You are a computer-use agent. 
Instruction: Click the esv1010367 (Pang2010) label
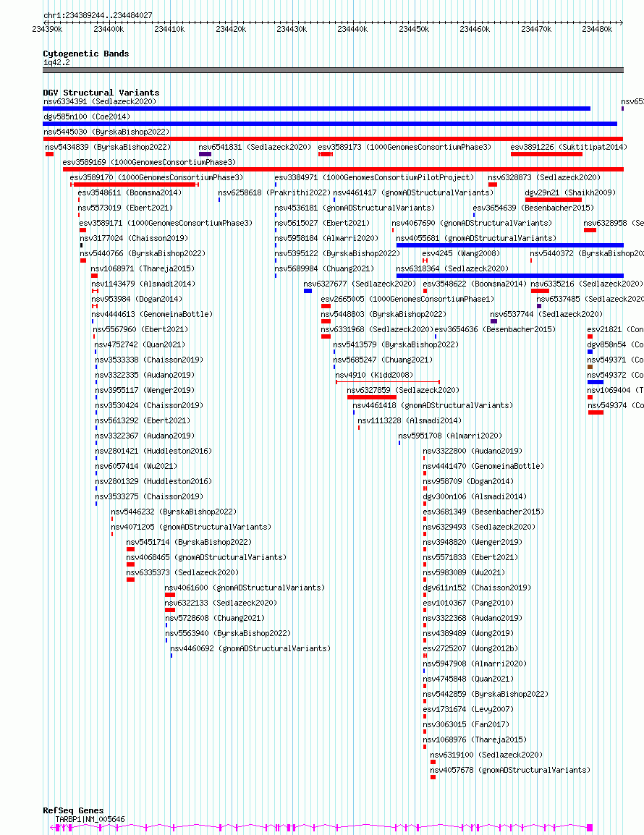pos(469,603)
